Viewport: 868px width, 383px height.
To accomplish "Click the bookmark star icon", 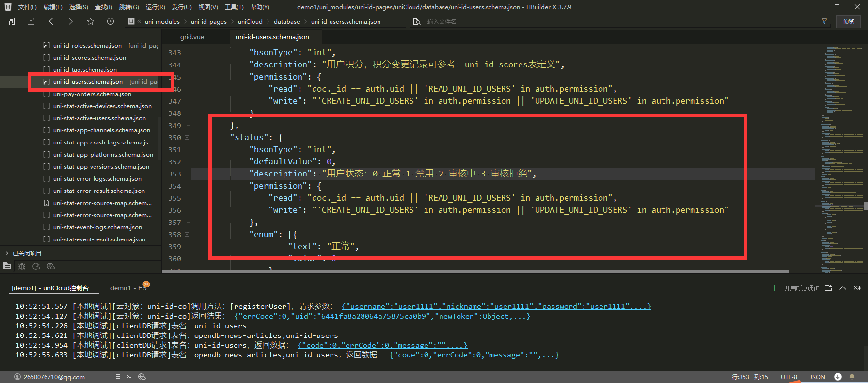I will tap(91, 21).
